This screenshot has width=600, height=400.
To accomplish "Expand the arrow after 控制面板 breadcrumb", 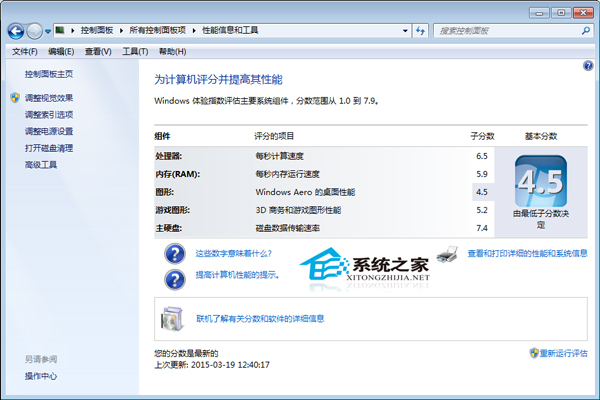I will tap(121, 30).
